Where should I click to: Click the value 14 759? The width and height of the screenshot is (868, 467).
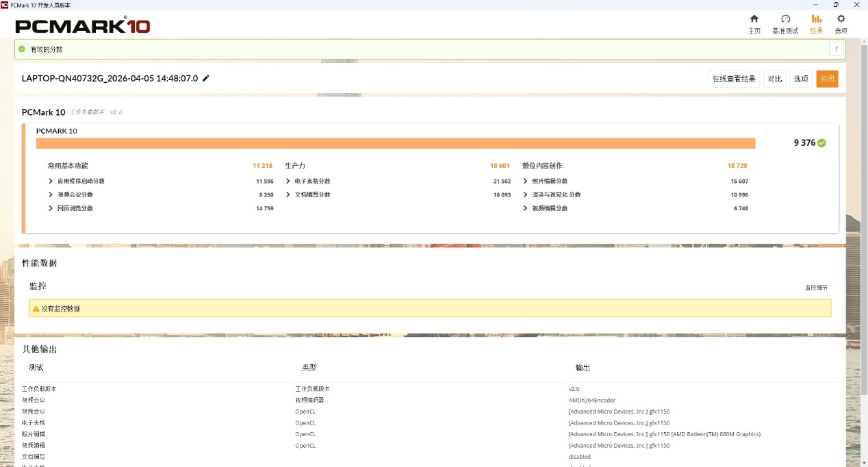[264, 208]
